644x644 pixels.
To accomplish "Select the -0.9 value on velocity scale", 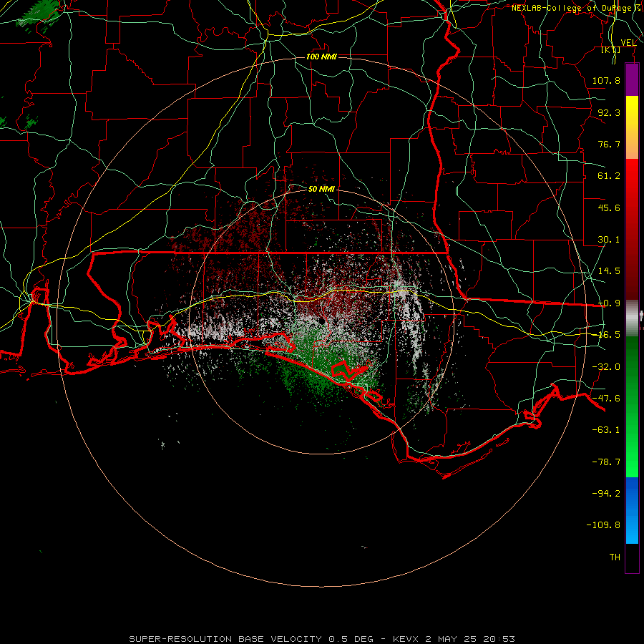I will [609, 303].
